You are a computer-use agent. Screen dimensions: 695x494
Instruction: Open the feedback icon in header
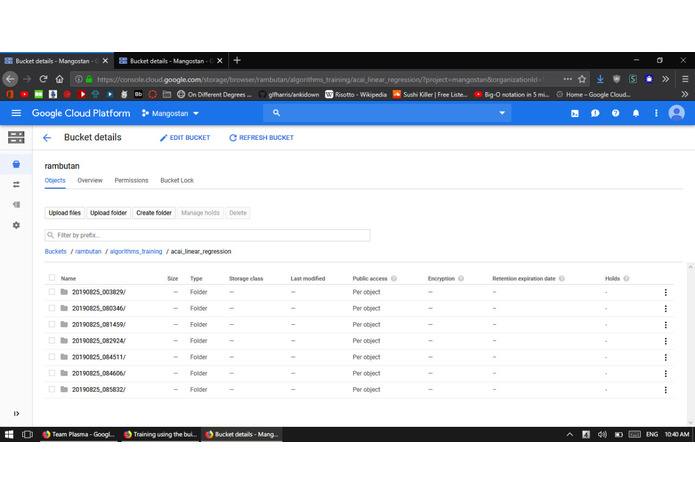pyautogui.click(x=595, y=113)
